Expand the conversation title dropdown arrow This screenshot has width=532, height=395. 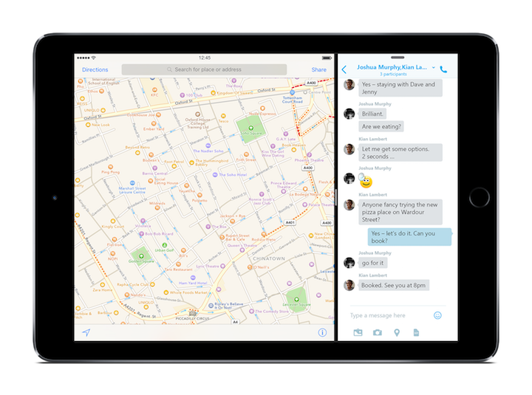click(x=433, y=67)
